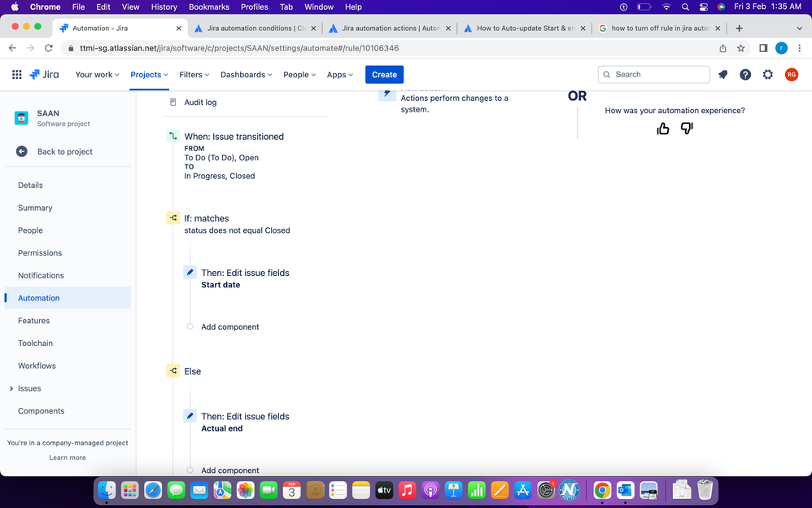
Task: Open the Projects dropdown
Action: click(x=148, y=74)
